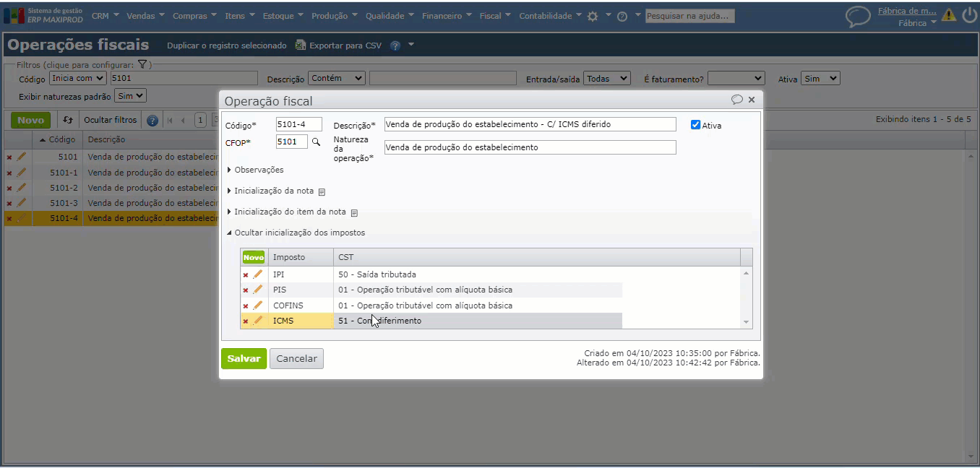
Task: Edit record 5101-2 with the pencil
Action: point(21,187)
